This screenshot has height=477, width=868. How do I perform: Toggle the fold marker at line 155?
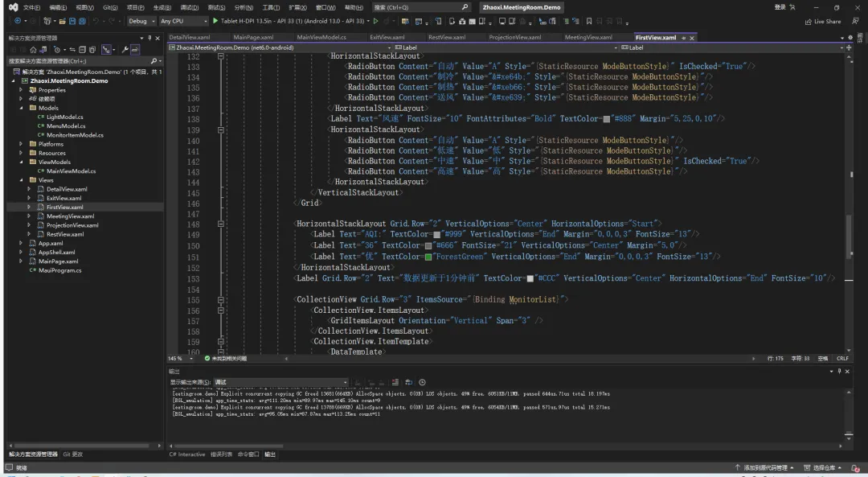tap(220, 299)
